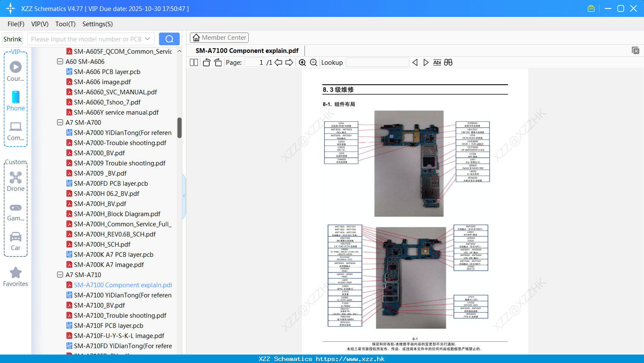Open www.xzz.hk link in status bar

(350, 359)
